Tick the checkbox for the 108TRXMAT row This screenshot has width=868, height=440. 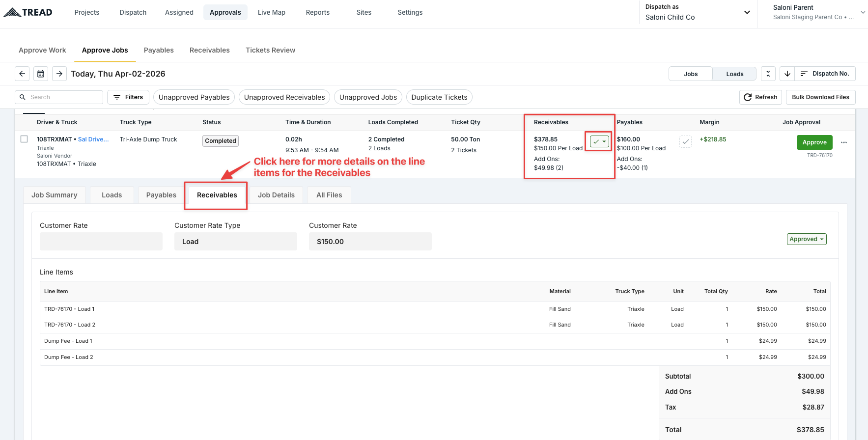[x=24, y=139]
